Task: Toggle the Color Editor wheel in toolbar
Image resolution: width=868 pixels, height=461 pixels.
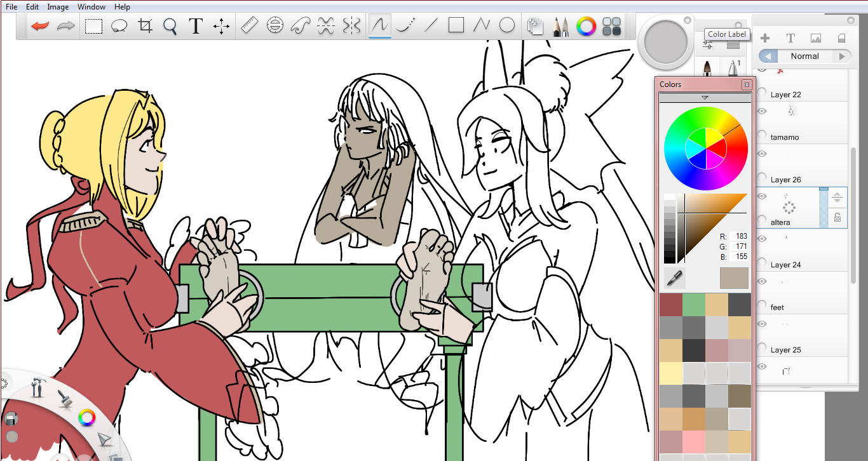Action: click(x=586, y=26)
